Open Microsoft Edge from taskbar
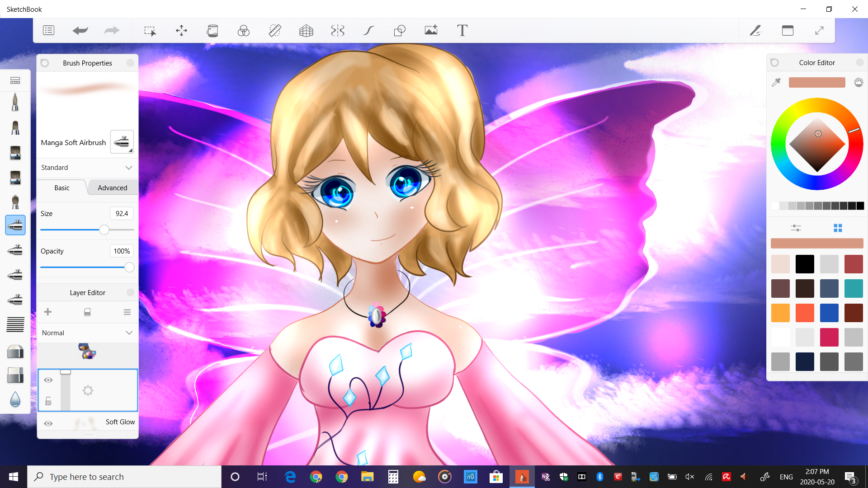Viewport: 868px width, 488px height. (290, 477)
